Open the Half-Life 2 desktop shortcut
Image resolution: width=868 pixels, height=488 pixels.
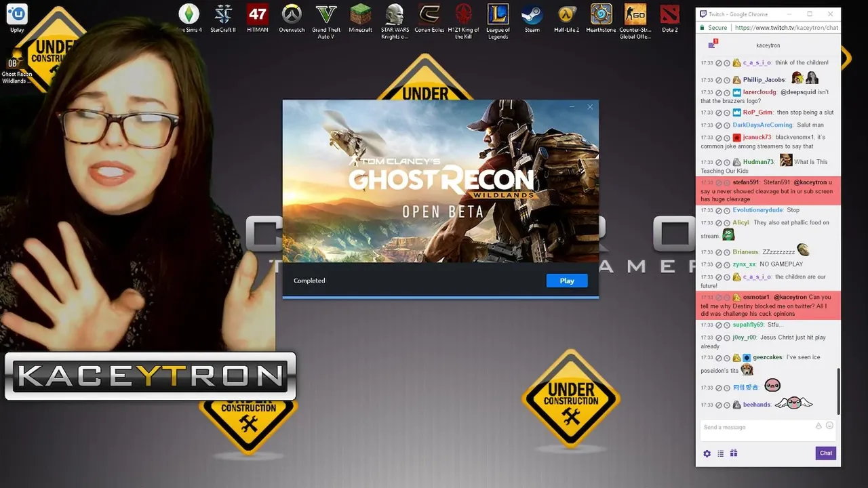click(x=567, y=18)
